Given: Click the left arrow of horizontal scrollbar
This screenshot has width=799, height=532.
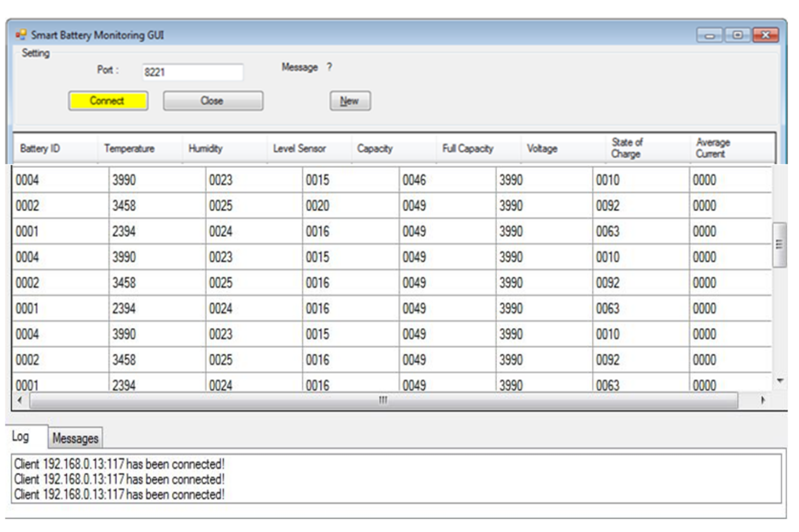Looking at the screenshot, I should [20, 400].
